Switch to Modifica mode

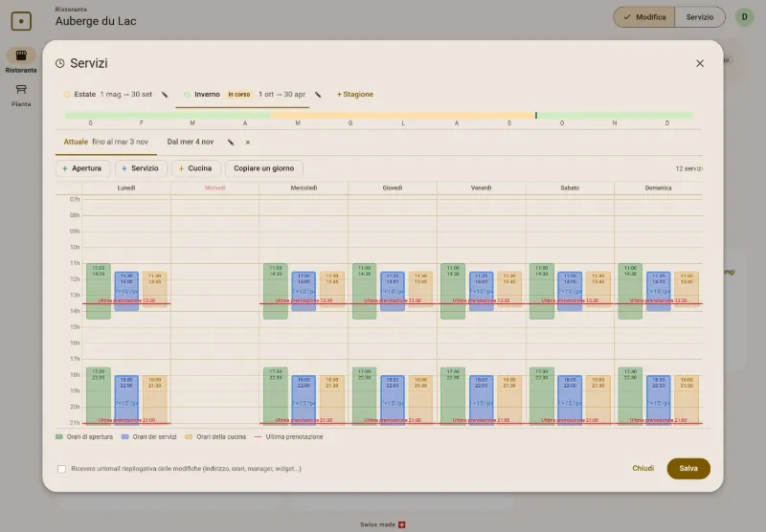click(x=644, y=17)
